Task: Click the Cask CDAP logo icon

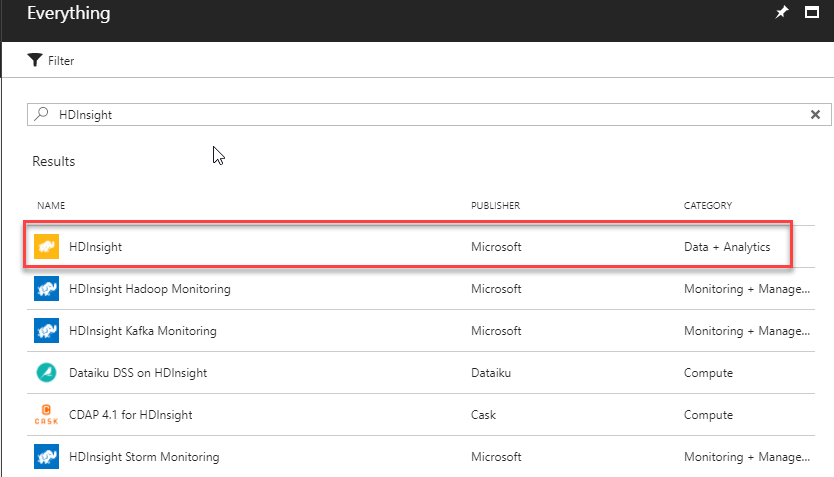Action: pos(46,415)
